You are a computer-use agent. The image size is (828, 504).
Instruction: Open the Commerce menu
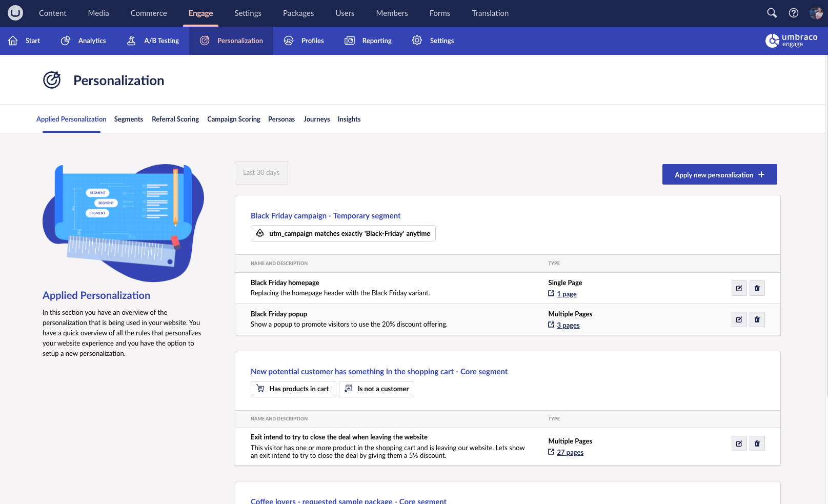pyautogui.click(x=148, y=13)
